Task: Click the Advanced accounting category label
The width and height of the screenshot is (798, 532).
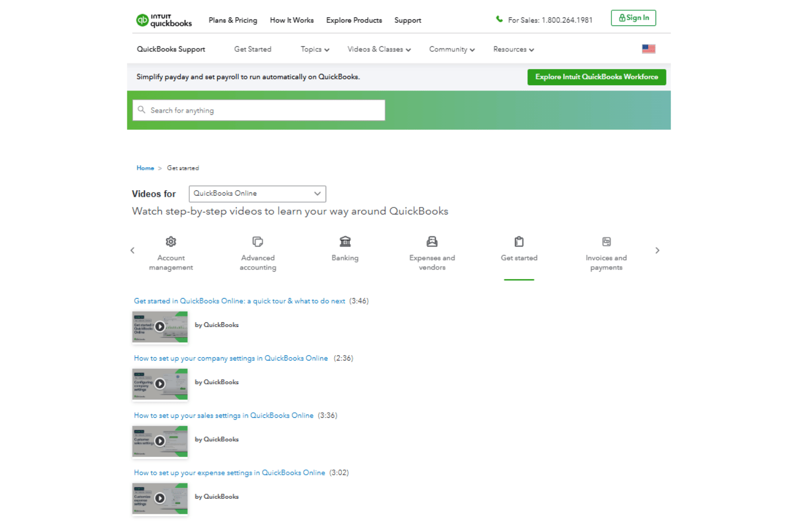Action: coord(258,263)
